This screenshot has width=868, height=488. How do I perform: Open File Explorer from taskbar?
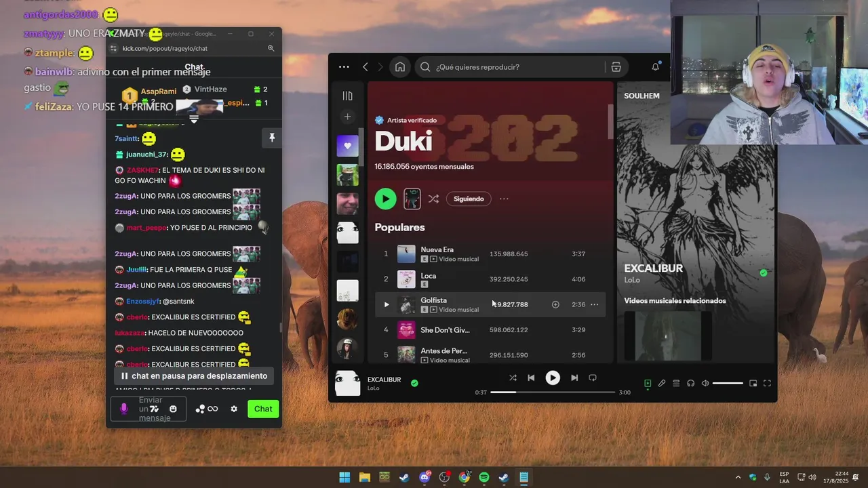[364, 477]
